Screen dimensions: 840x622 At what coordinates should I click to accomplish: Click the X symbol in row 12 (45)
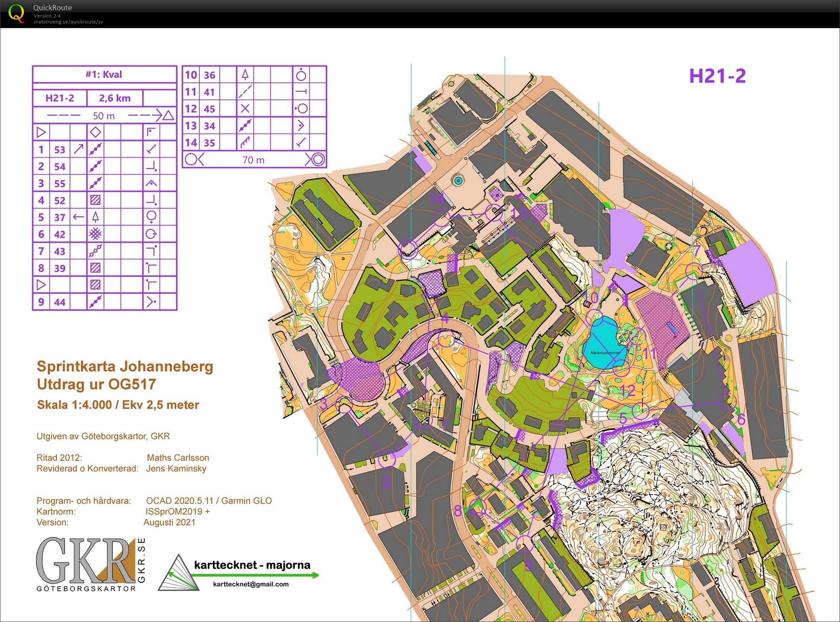[245, 109]
